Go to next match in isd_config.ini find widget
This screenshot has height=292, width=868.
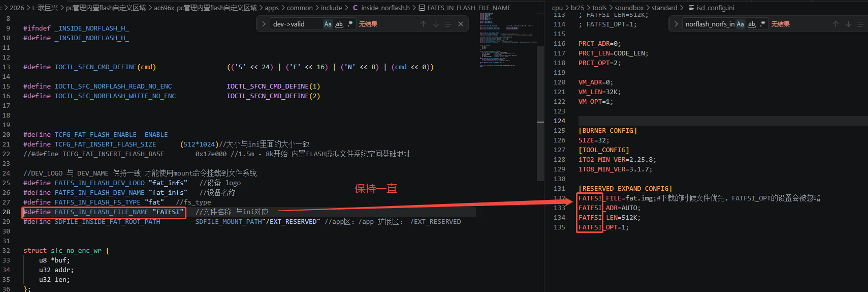click(x=848, y=24)
